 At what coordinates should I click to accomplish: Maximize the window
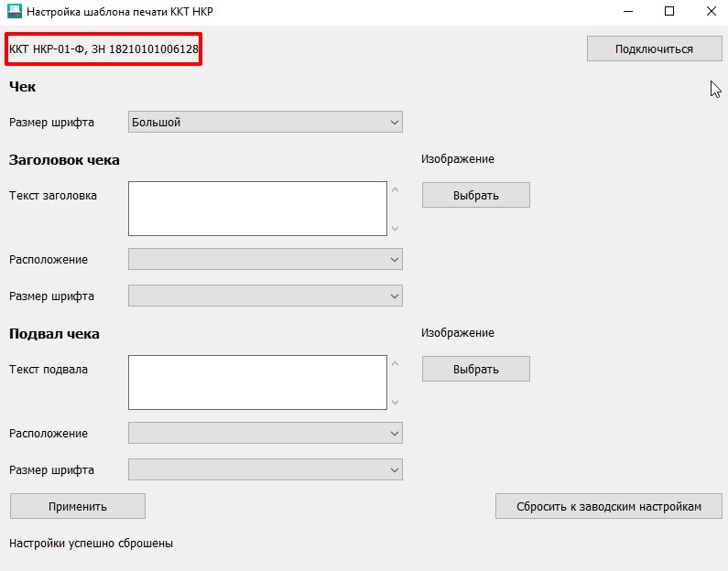[x=669, y=11]
